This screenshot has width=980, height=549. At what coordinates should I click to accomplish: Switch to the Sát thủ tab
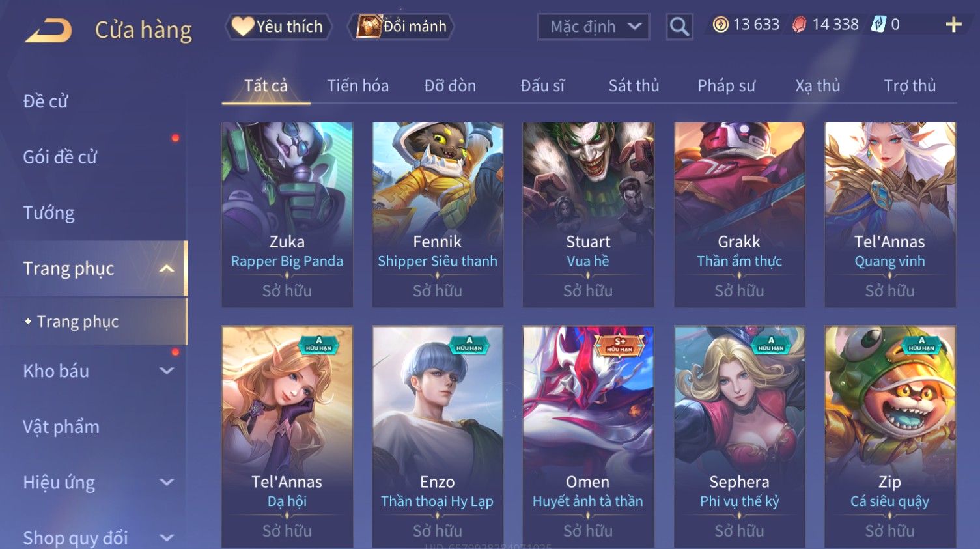pyautogui.click(x=634, y=85)
